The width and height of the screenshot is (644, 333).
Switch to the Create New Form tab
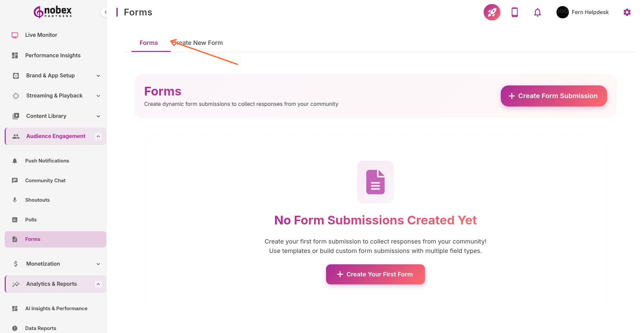198,43
